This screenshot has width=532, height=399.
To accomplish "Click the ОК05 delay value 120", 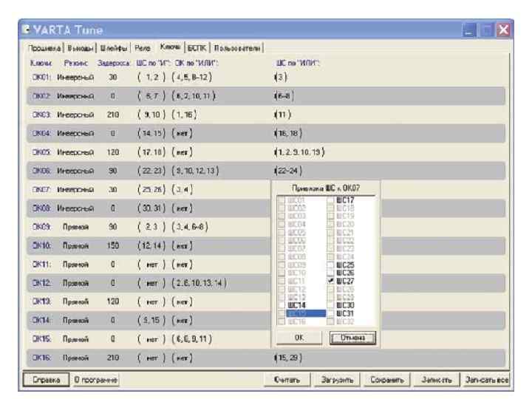I will (113, 152).
